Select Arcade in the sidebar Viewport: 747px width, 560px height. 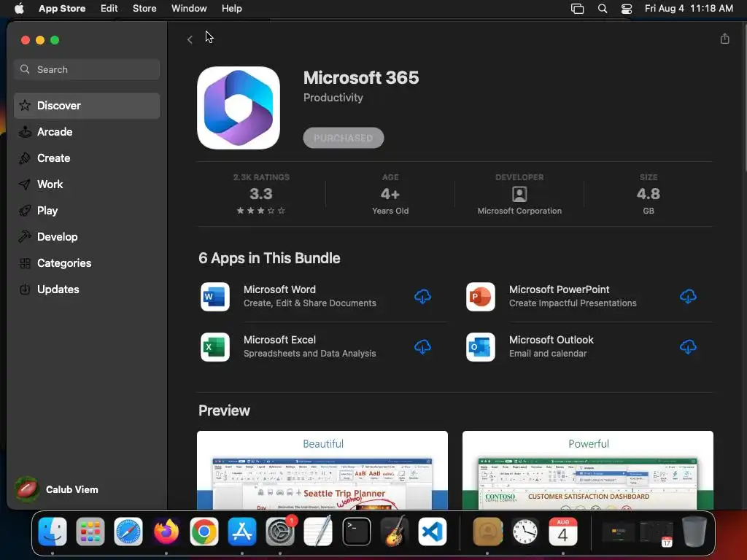click(87, 132)
